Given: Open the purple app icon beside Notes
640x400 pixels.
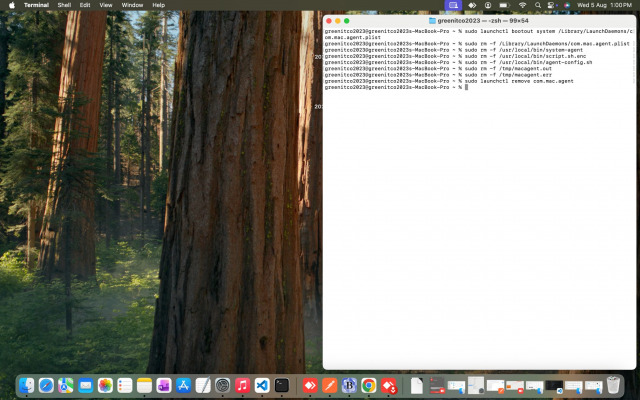Looking at the screenshot, I should pos(164,385).
